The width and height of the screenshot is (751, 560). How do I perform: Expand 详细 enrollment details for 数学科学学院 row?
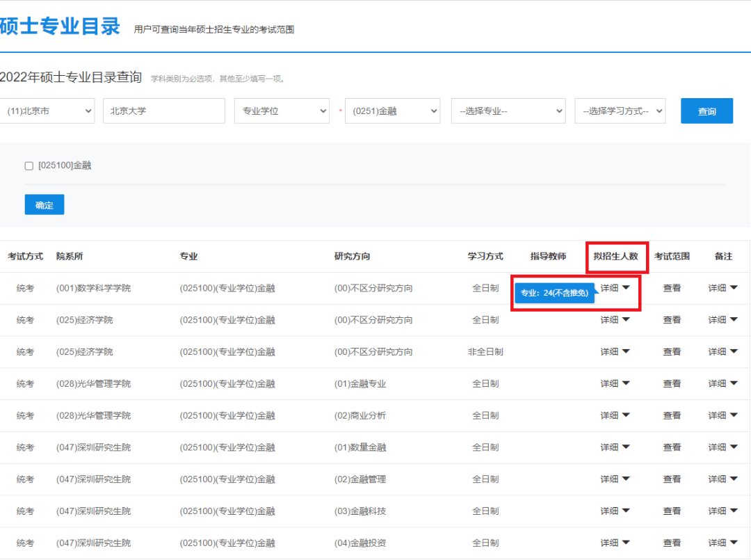[x=615, y=288]
